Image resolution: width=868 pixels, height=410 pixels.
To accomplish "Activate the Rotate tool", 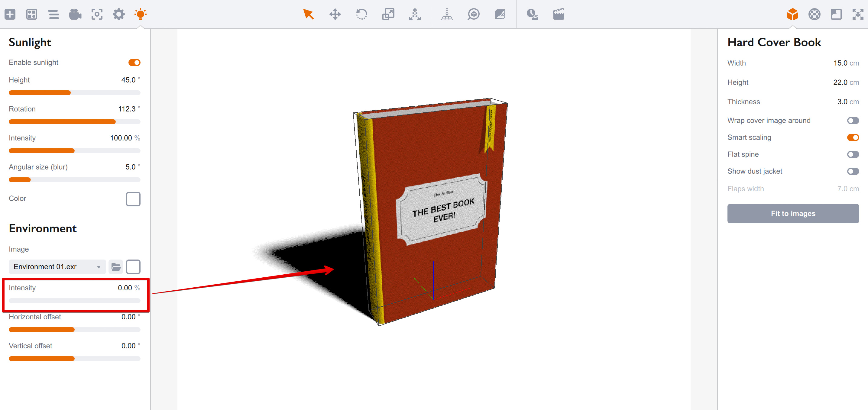I will coord(361,15).
